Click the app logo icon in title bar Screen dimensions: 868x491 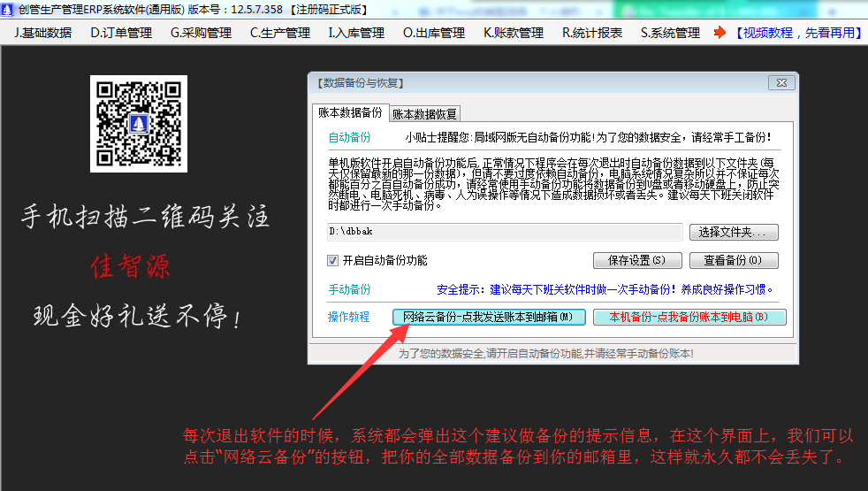(x=9, y=9)
